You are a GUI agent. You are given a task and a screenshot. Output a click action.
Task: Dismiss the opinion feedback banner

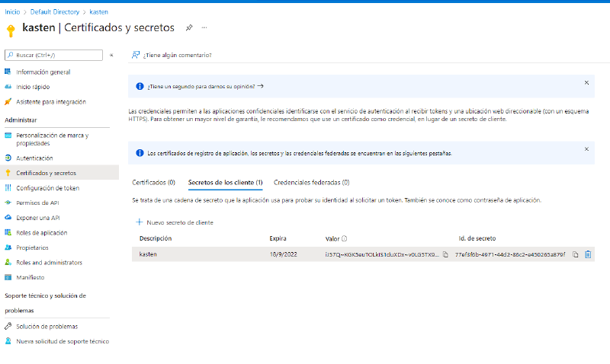586,83
